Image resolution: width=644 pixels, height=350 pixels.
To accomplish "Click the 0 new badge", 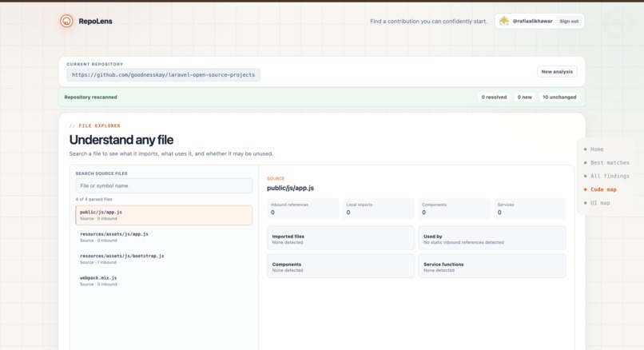I will [524, 97].
